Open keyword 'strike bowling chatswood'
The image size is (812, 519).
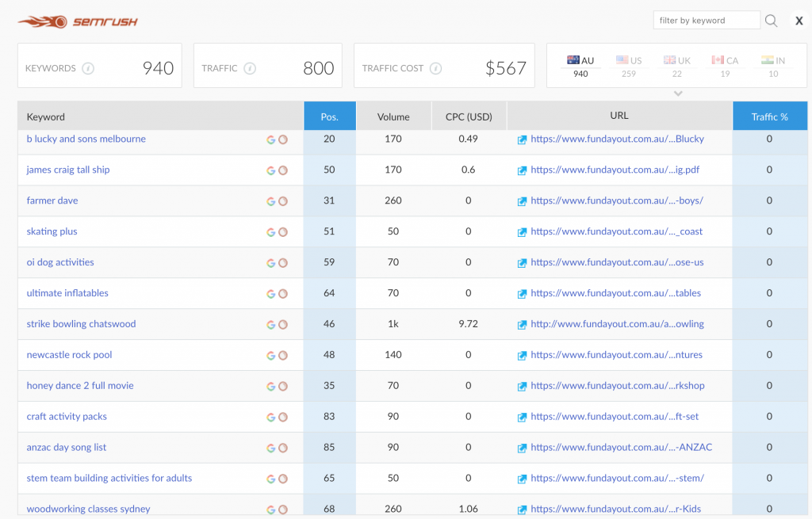[82, 324]
